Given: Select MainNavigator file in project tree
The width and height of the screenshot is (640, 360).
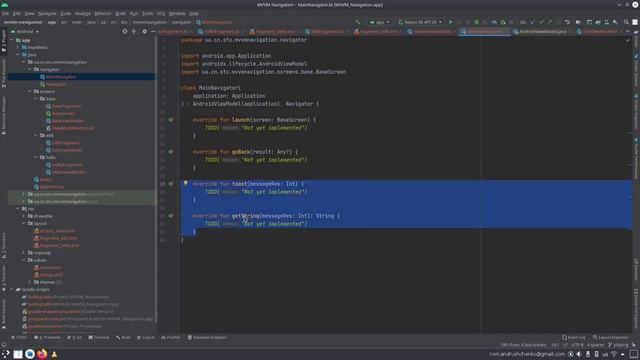Looking at the screenshot, I should pyautogui.click(x=61, y=77).
